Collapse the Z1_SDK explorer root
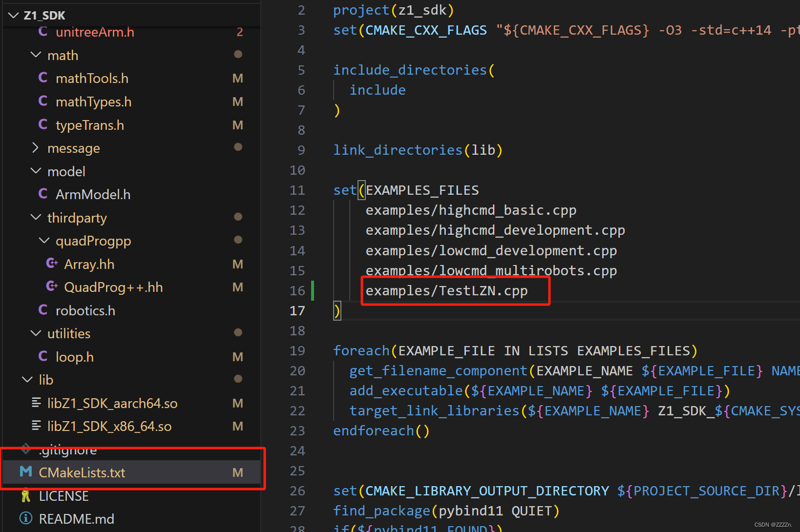This screenshot has width=800, height=532. 13,15
